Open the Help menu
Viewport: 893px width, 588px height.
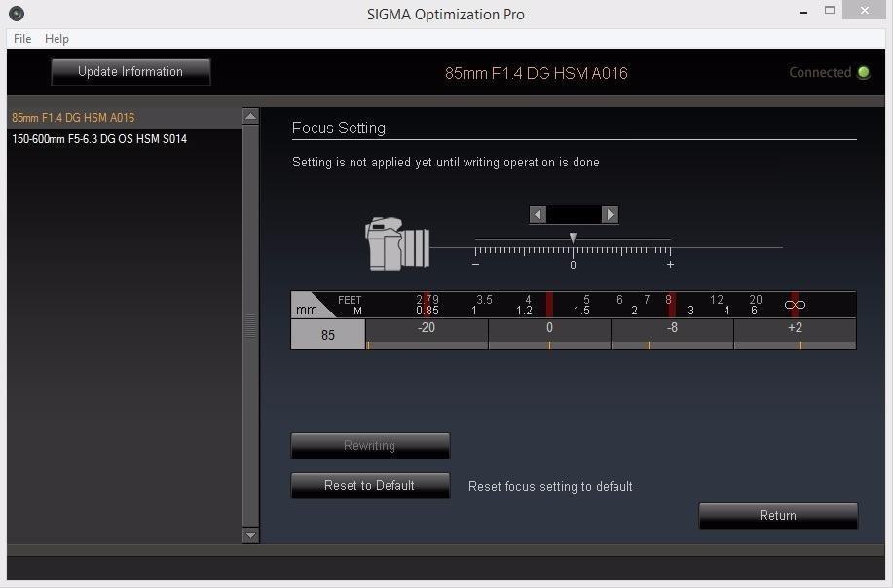(56, 39)
